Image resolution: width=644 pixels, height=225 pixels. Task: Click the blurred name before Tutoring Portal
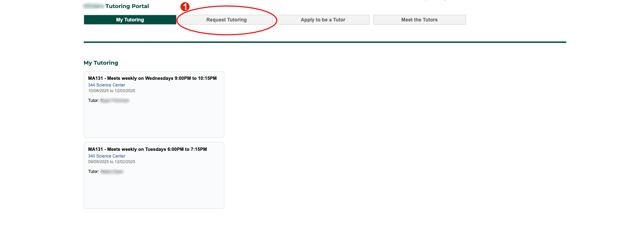(94, 6)
